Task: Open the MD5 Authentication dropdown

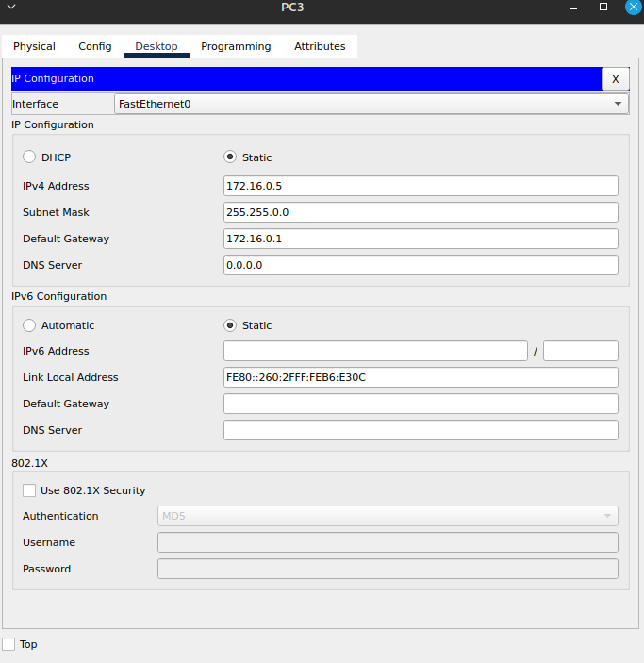Action: coord(388,516)
